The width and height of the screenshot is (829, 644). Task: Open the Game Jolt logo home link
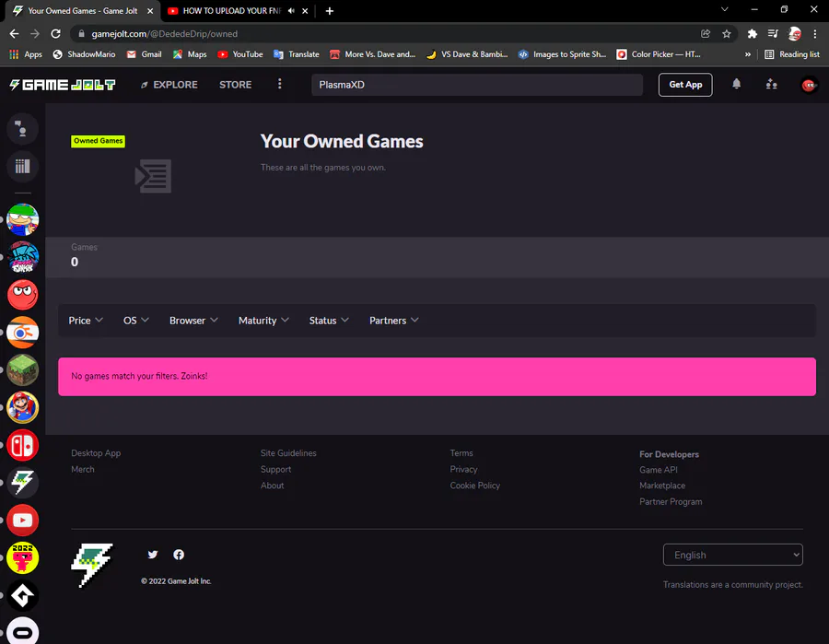coord(63,85)
